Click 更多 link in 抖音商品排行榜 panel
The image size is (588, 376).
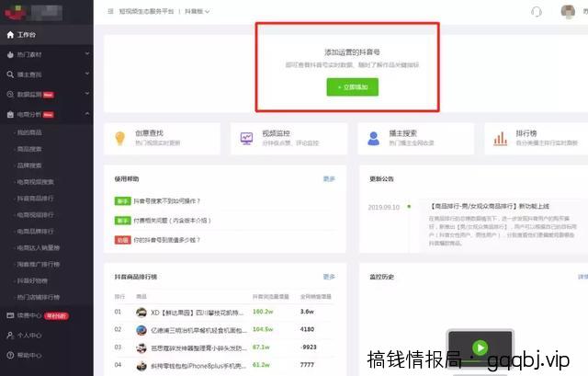coord(329,277)
